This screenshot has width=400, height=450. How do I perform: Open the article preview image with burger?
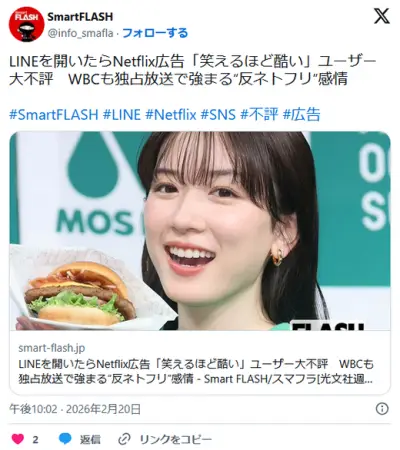pos(200,231)
